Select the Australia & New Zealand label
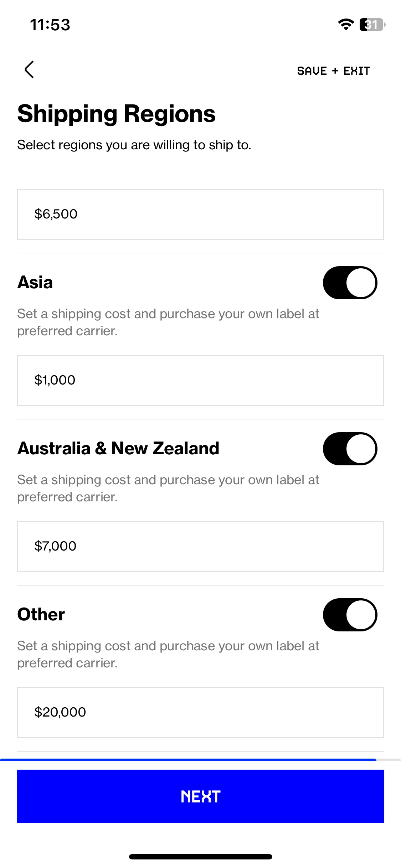This screenshot has width=401, height=868. (x=118, y=448)
